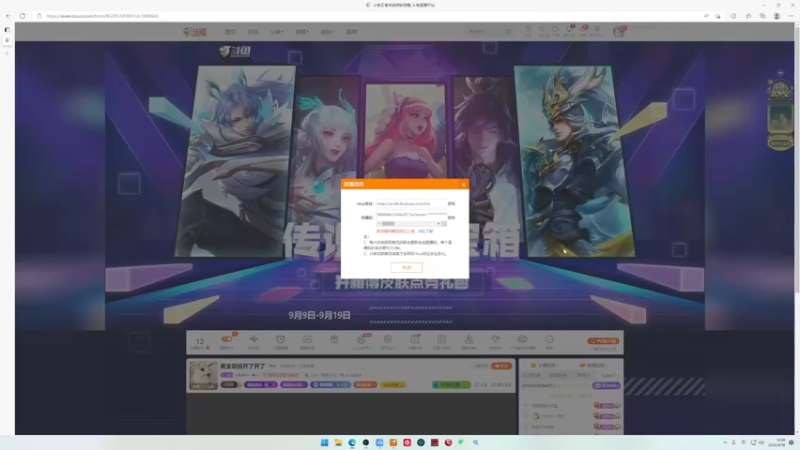Go back using the browser back arrow
This screenshot has width=800, height=450.
pos(8,16)
